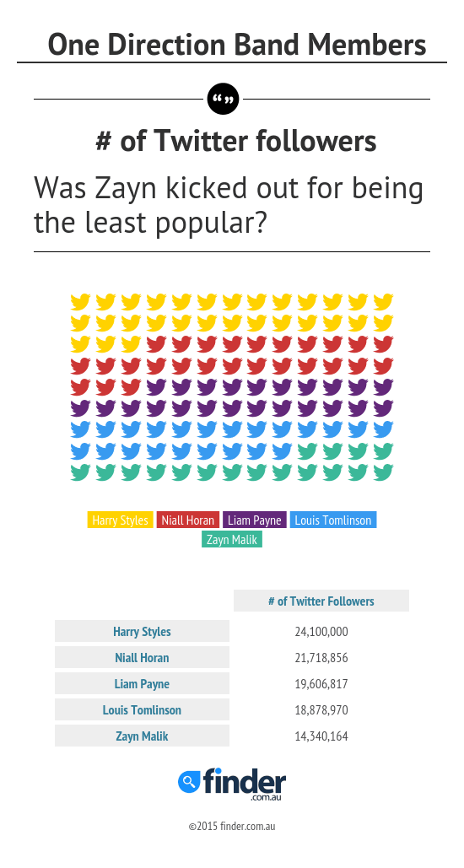Click the black quotation mark icon
Screen dimensions: 464x868
tap(223, 99)
